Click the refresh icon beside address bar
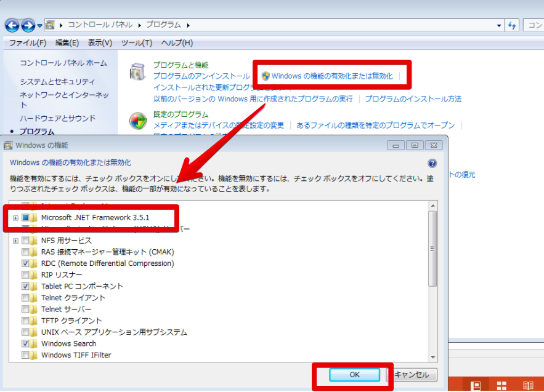The width and height of the screenshot is (544, 392). (512, 25)
